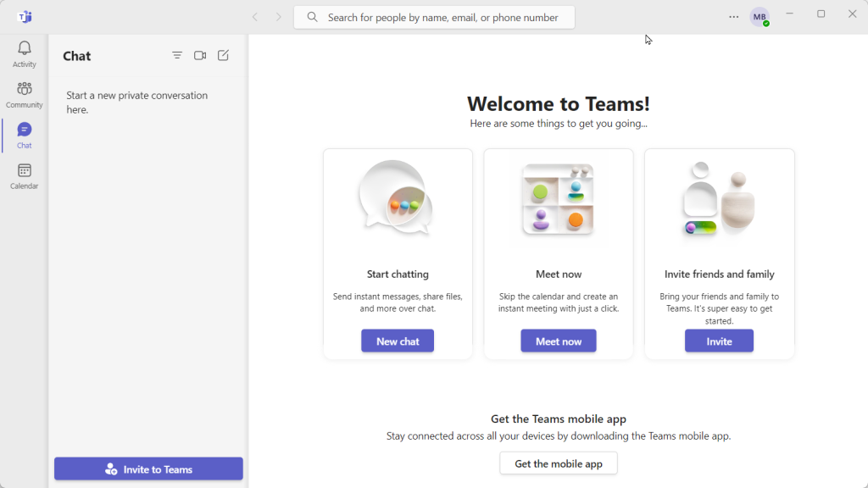Click the Invite button
Image resolution: width=868 pixels, height=488 pixels.
[x=719, y=341]
